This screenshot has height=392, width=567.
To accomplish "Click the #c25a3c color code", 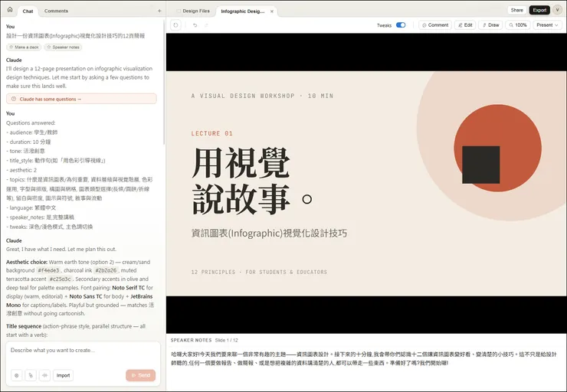I will pyautogui.click(x=60, y=279).
